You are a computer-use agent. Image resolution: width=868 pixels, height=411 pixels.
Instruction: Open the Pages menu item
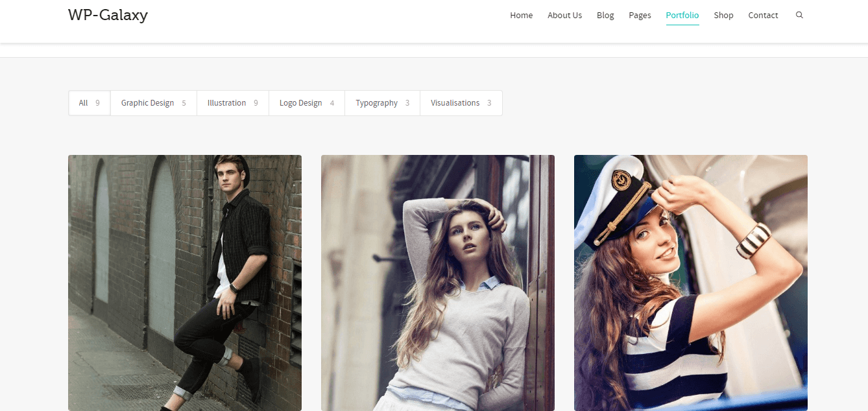pos(640,15)
